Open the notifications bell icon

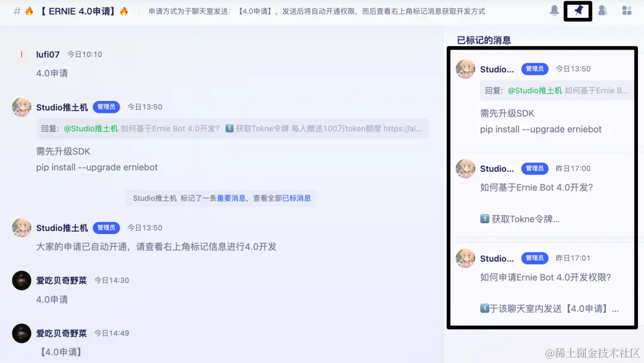(553, 11)
